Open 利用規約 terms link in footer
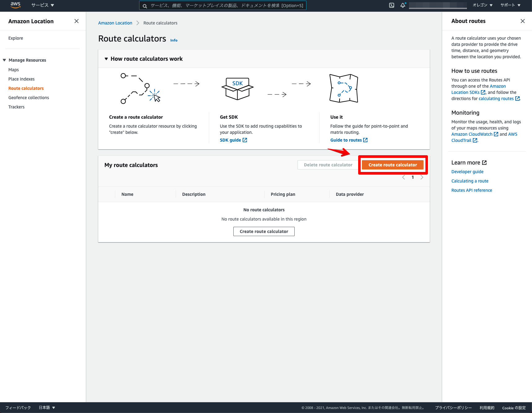532x413 pixels. click(x=487, y=408)
